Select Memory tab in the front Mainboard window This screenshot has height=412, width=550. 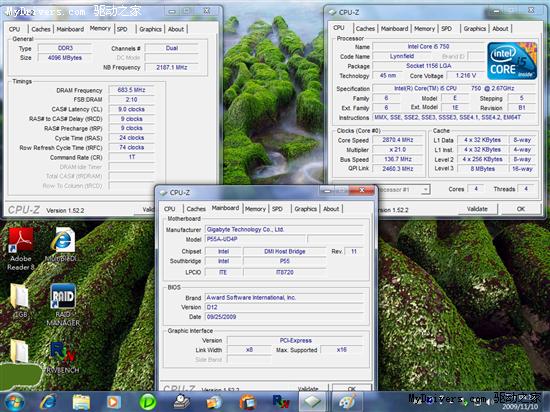pos(255,209)
